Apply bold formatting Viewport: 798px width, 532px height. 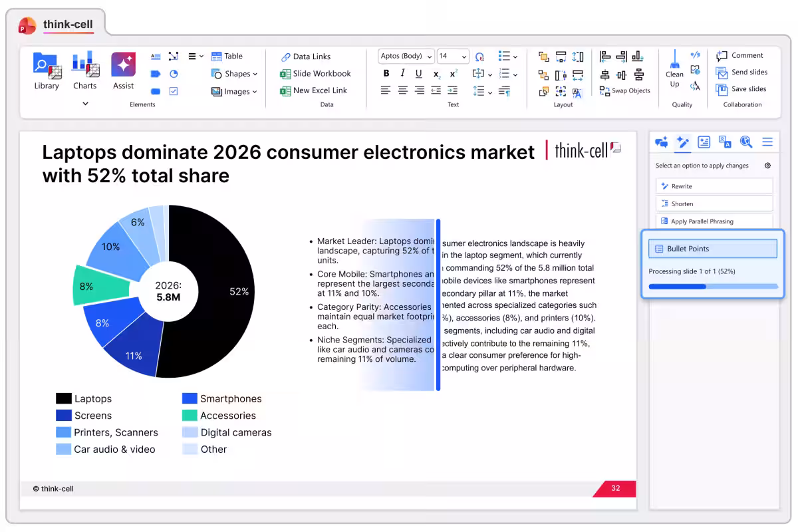click(386, 74)
